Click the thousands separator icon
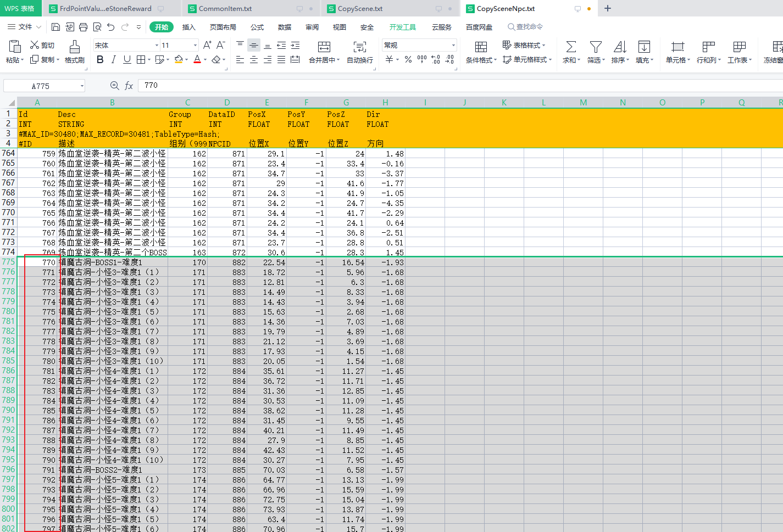This screenshot has width=783, height=532. point(422,59)
